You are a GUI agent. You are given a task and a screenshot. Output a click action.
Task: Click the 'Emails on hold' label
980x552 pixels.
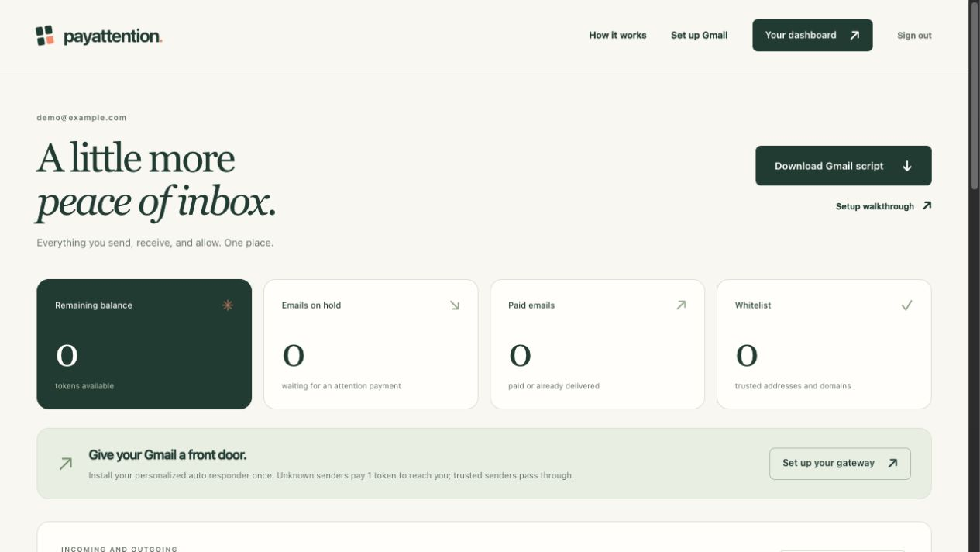point(311,305)
